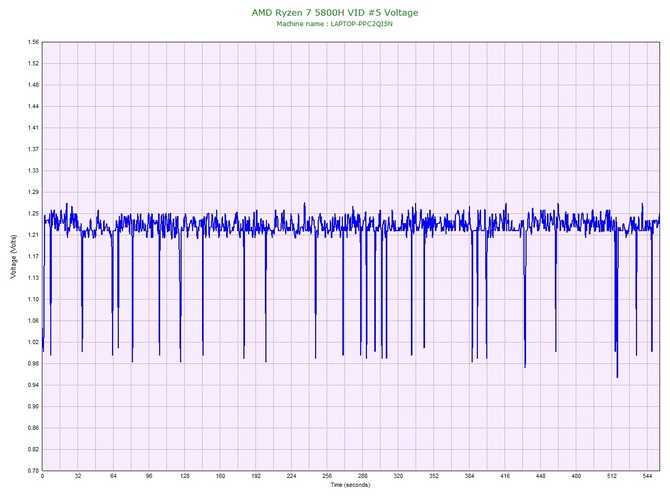Click the 1.37 y-axis value
The image size is (670, 502).
point(33,149)
